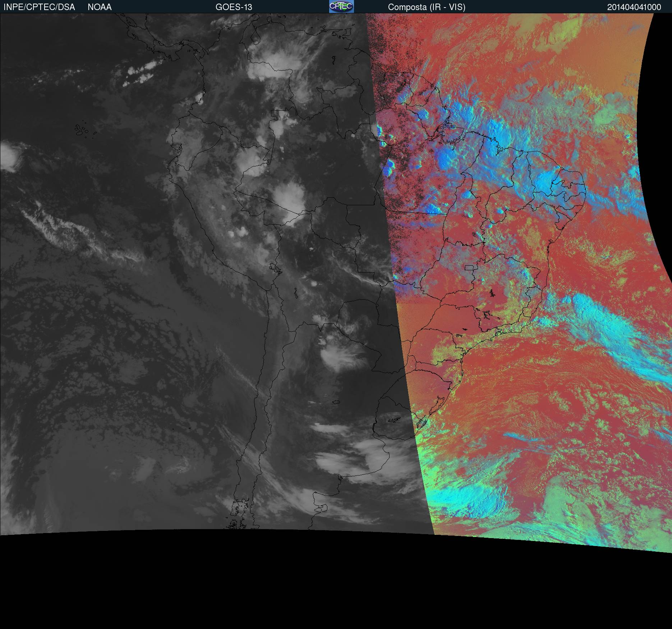This screenshot has height=629, width=672.
Task: Click the Composta (IR - VIS) title
Action: 427,7
